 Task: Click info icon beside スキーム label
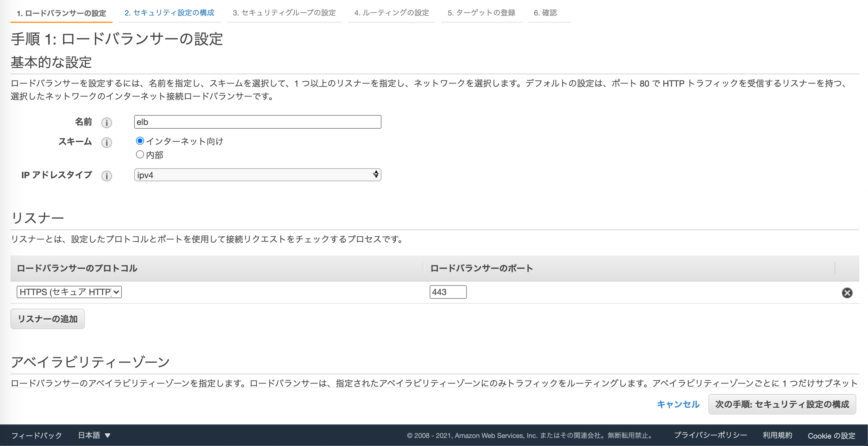tap(106, 142)
